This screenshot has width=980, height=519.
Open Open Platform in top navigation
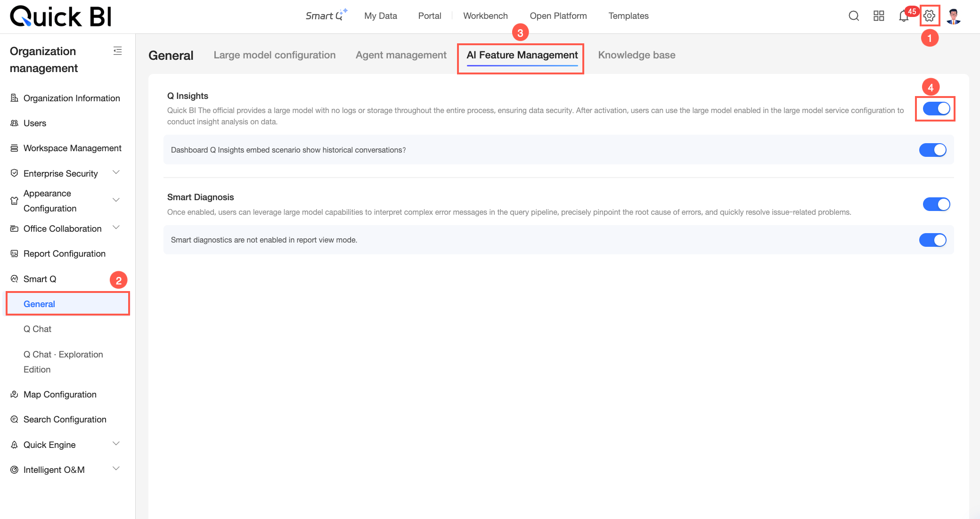tap(558, 16)
